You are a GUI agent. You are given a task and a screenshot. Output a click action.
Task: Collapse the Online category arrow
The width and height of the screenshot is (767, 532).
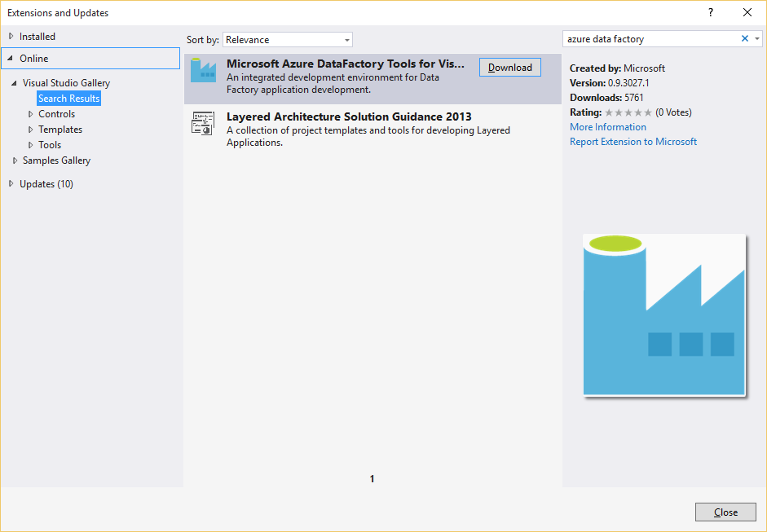coord(11,58)
